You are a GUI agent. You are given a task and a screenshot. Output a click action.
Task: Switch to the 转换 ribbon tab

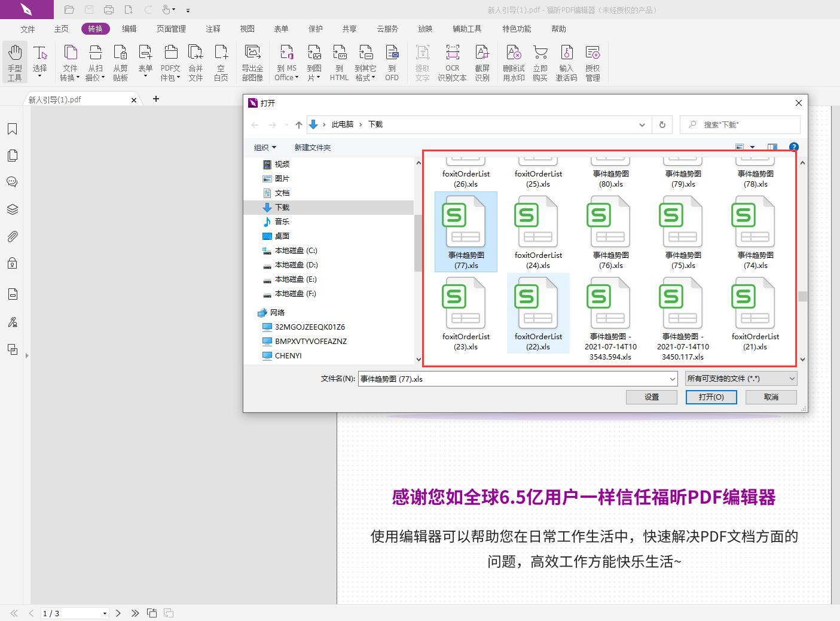pyautogui.click(x=95, y=28)
